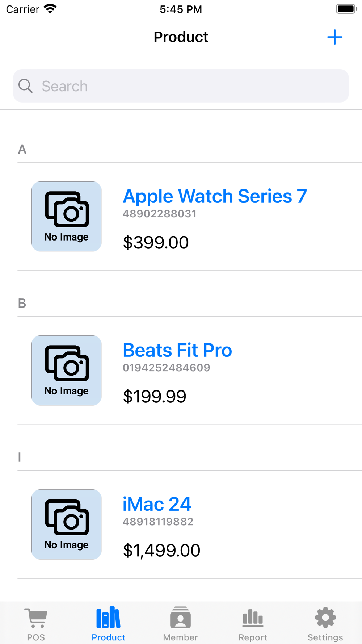Screen dimensions: 362x644
Task: Tap the section header letter B
Action: pyautogui.click(x=22, y=303)
